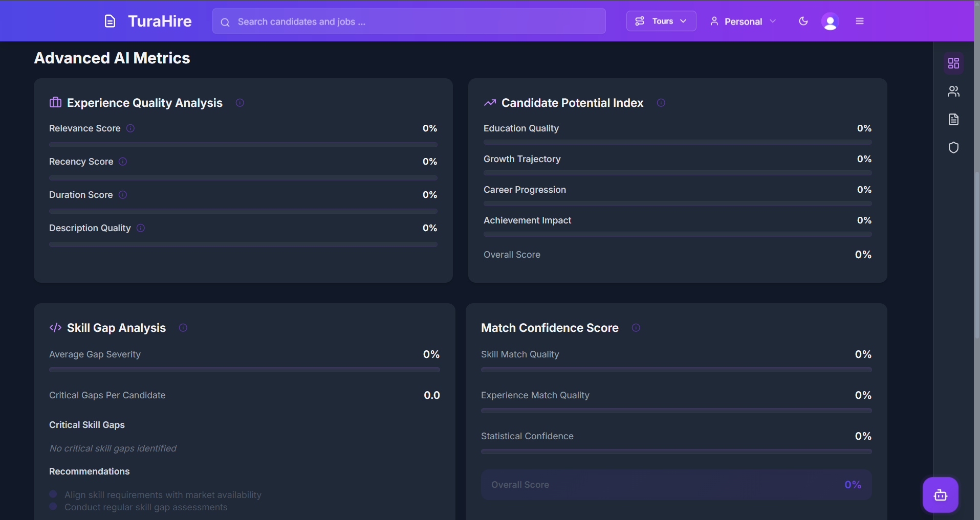Click info icon next to Match Confidence Score
Viewport: 980px width, 520px height.
tap(636, 328)
